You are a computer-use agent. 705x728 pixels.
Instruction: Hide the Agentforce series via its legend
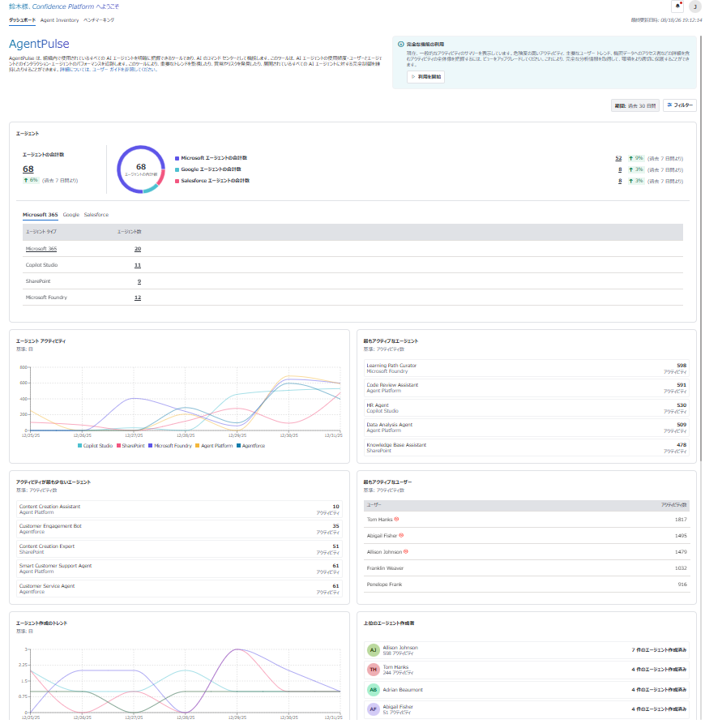[x=250, y=446]
